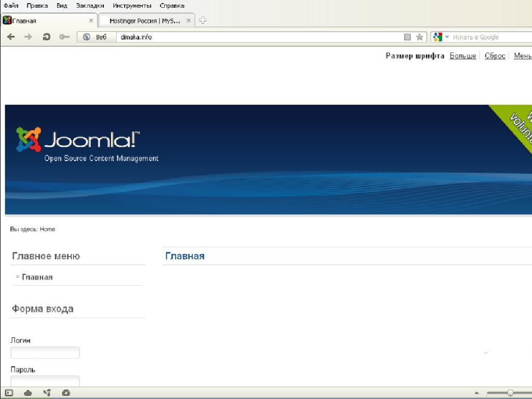
Task: Click the Главная article heading link
Action: [x=184, y=256]
